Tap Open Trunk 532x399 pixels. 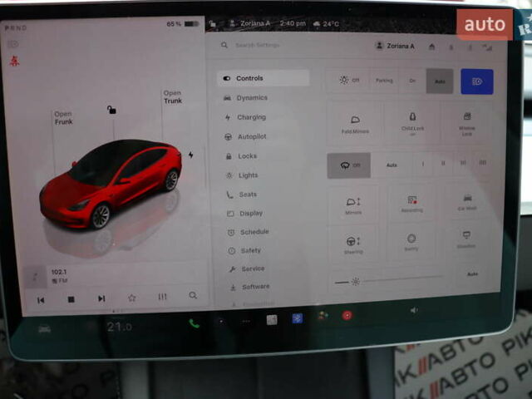pos(173,96)
